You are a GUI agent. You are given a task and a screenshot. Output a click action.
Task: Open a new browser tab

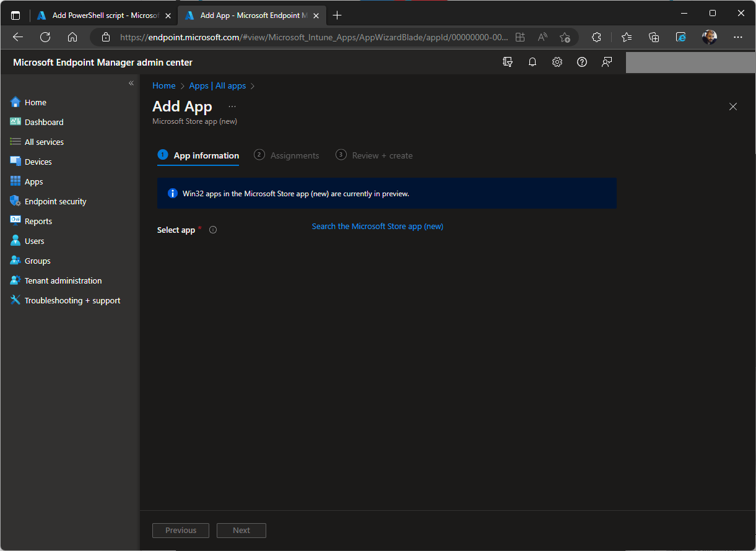pos(337,15)
